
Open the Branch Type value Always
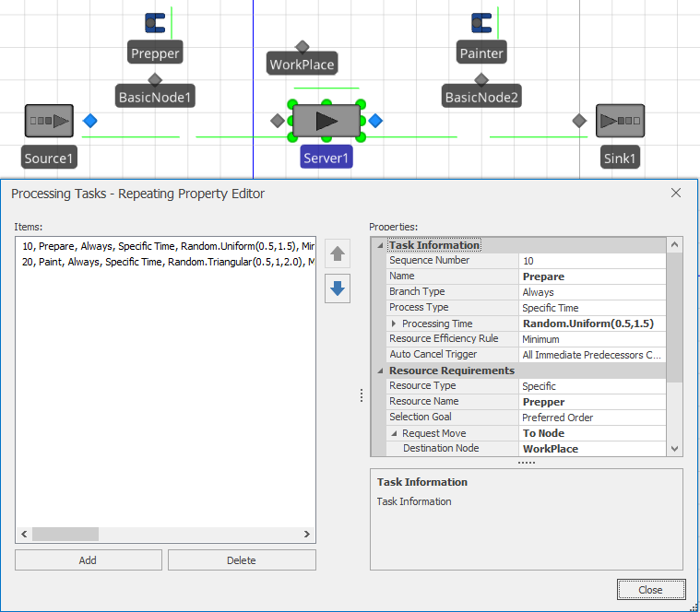[592, 292]
